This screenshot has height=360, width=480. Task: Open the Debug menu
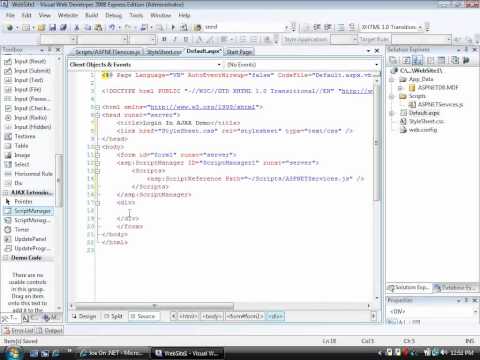(x=113, y=15)
